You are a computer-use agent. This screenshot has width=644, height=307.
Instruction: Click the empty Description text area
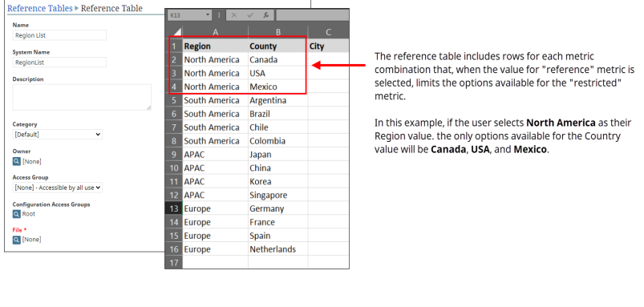pos(82,97)
